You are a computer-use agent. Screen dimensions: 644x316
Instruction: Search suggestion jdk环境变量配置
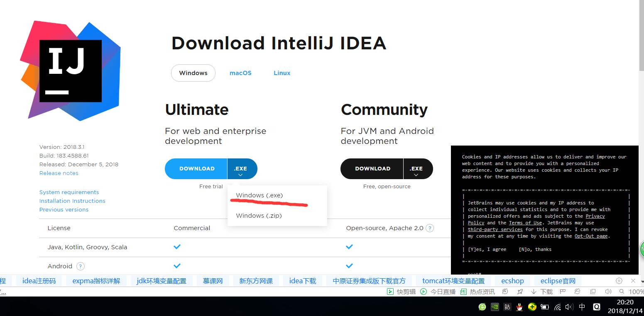pos(161,281)
